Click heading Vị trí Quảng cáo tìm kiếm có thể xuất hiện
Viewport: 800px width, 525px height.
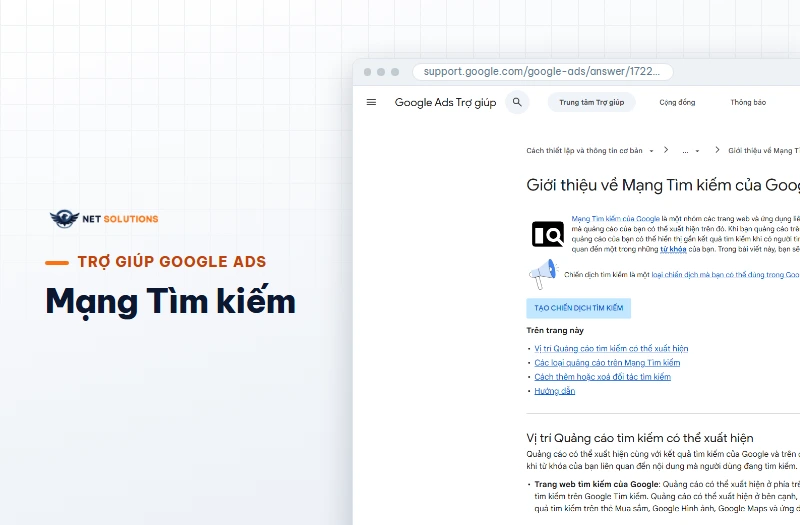coord(640,438)
